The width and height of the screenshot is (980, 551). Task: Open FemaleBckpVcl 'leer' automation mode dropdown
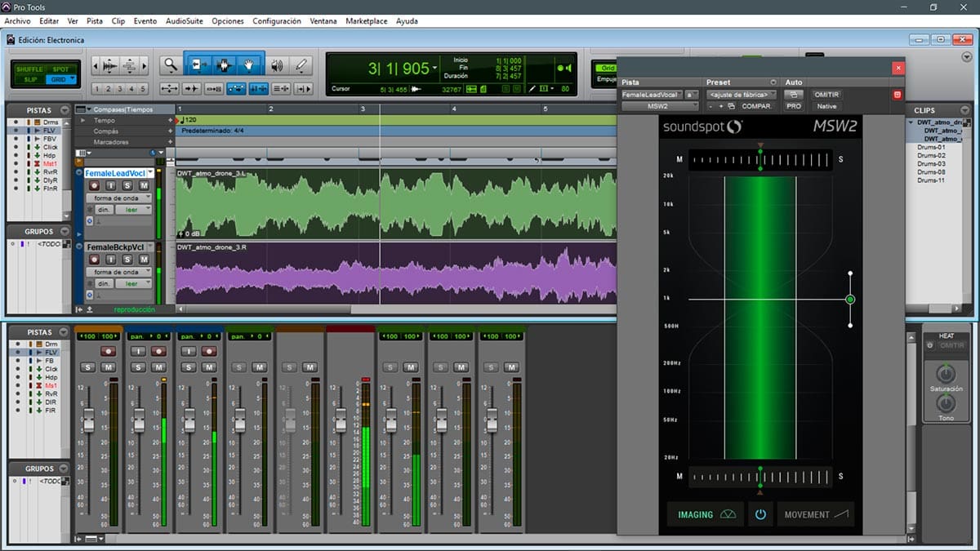132,283
